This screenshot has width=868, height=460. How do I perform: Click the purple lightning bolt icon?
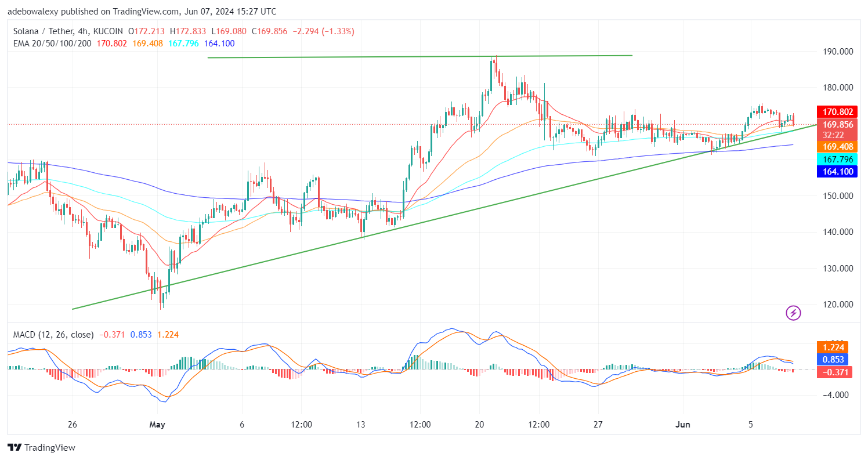coord(793,314)
